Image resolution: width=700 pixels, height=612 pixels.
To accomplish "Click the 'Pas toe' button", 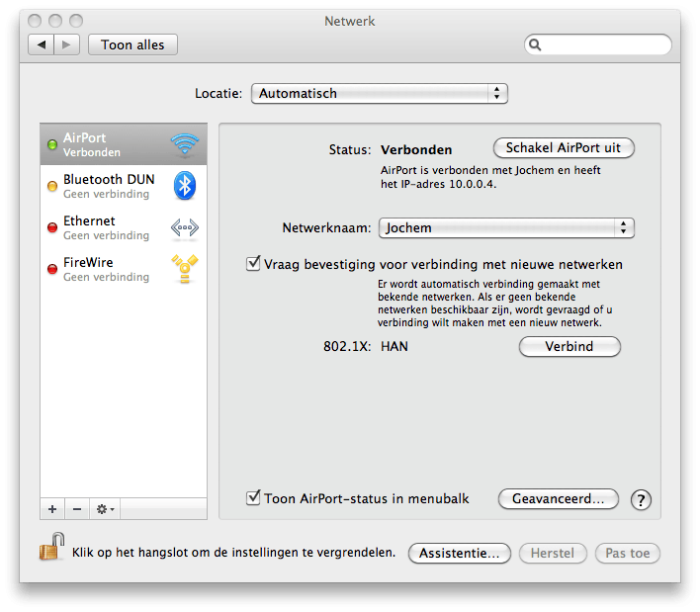I will [627, 553].
